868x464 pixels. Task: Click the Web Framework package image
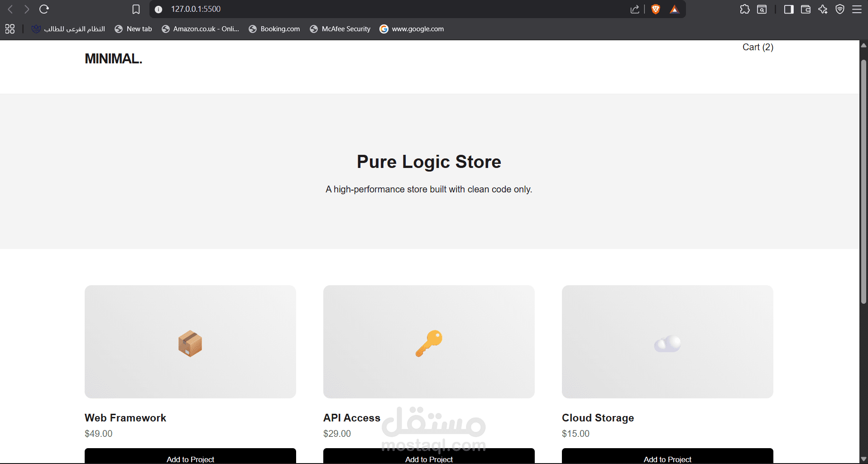coord(190,342)
